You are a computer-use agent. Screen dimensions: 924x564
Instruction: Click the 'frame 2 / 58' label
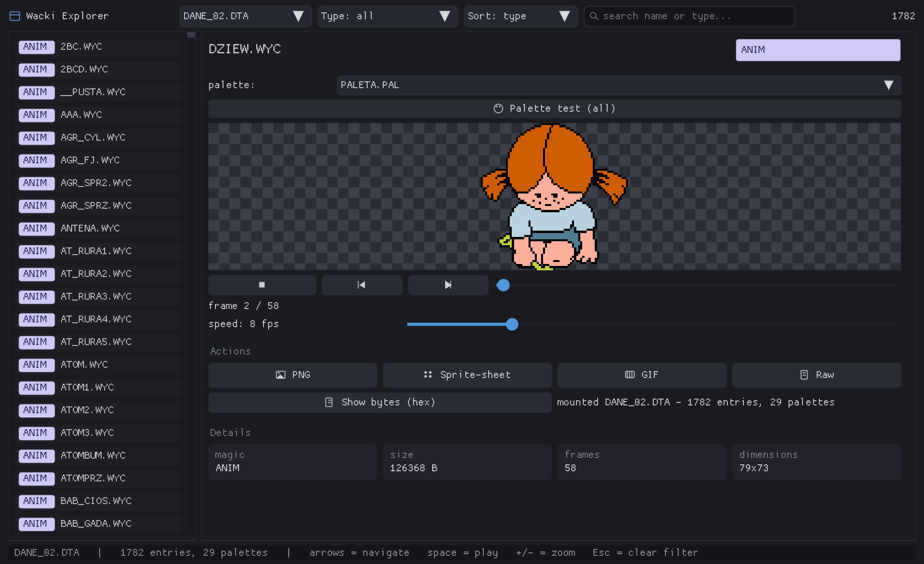pos(244,306)
